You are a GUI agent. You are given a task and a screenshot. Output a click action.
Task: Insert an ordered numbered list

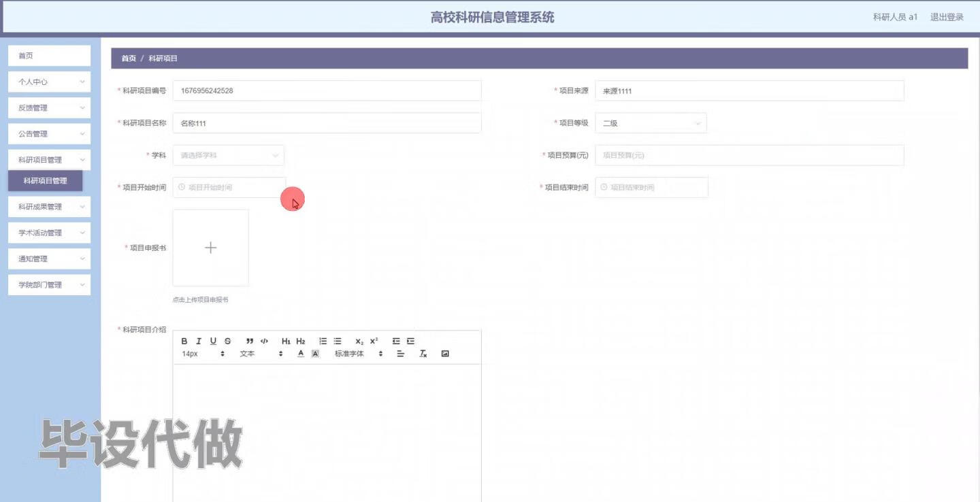pos(323,341)
